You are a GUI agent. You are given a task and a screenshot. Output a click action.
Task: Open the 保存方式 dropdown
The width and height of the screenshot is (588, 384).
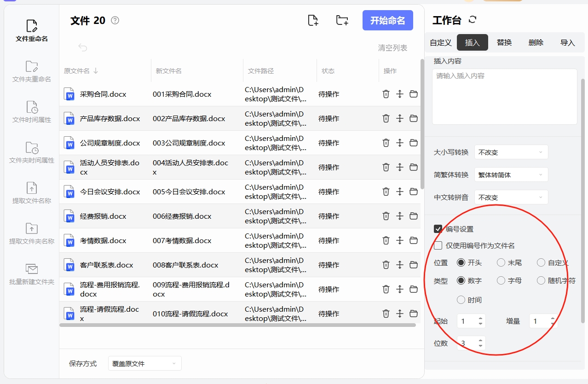tap(145, 363)
